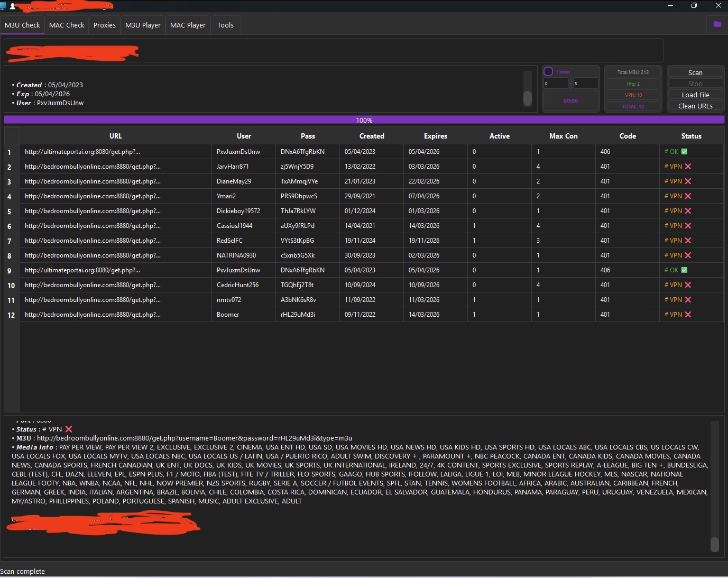This screenshot has height=578, width=728.
Task: Open the M3U Player tab
Action: 143,25
